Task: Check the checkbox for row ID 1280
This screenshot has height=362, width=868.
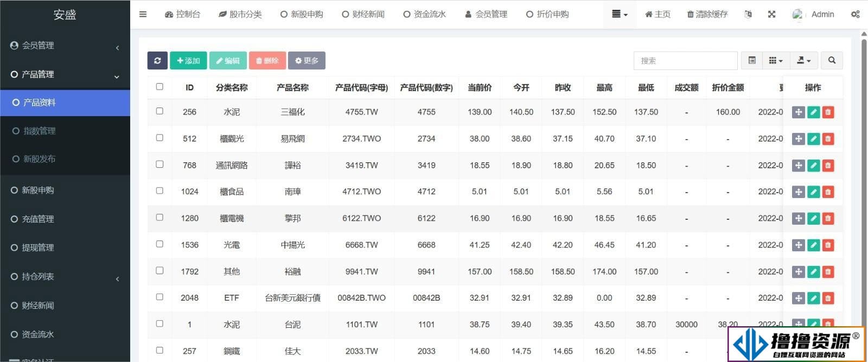Action: (159, 217)
